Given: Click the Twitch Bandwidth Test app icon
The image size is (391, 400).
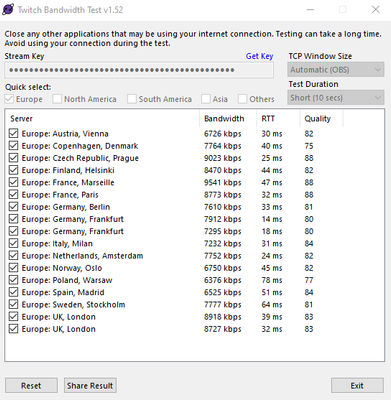Looking at the screenshot, I should coord(8,9).
